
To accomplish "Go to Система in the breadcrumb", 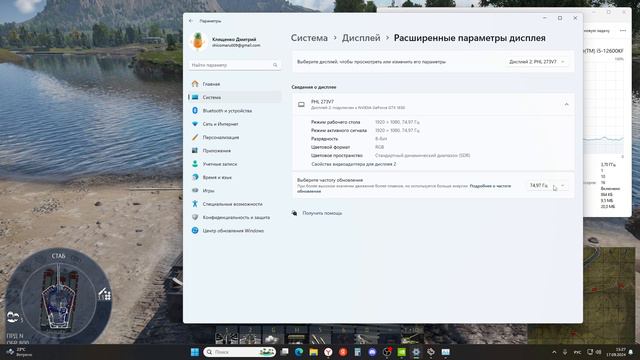I will click(x=309, y=38).
